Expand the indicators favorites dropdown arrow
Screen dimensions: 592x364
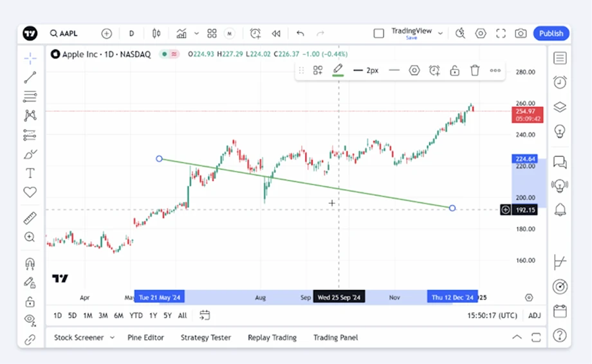coord(196,33)
